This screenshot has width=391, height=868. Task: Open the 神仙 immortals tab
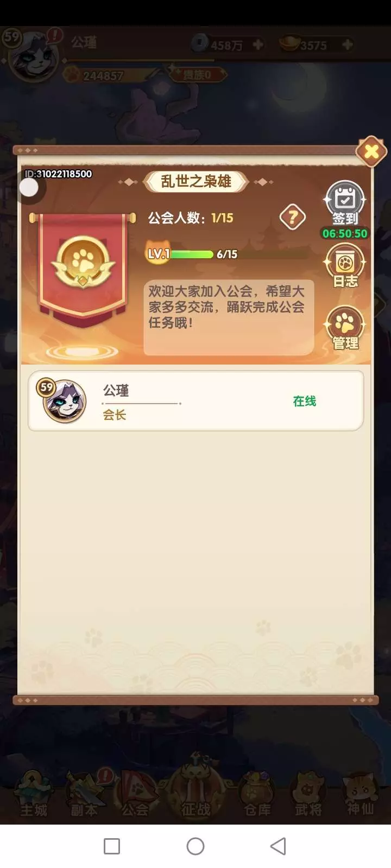pos(361,795)
